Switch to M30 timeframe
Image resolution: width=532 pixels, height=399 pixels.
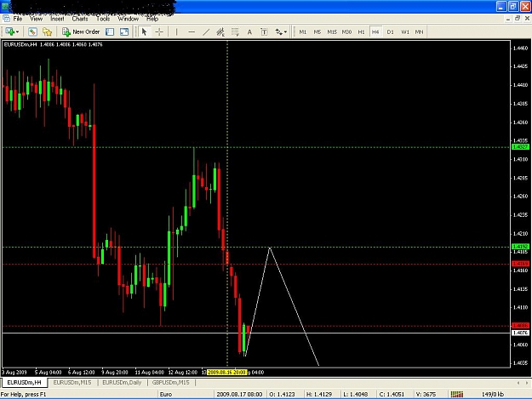coord(346,31)
